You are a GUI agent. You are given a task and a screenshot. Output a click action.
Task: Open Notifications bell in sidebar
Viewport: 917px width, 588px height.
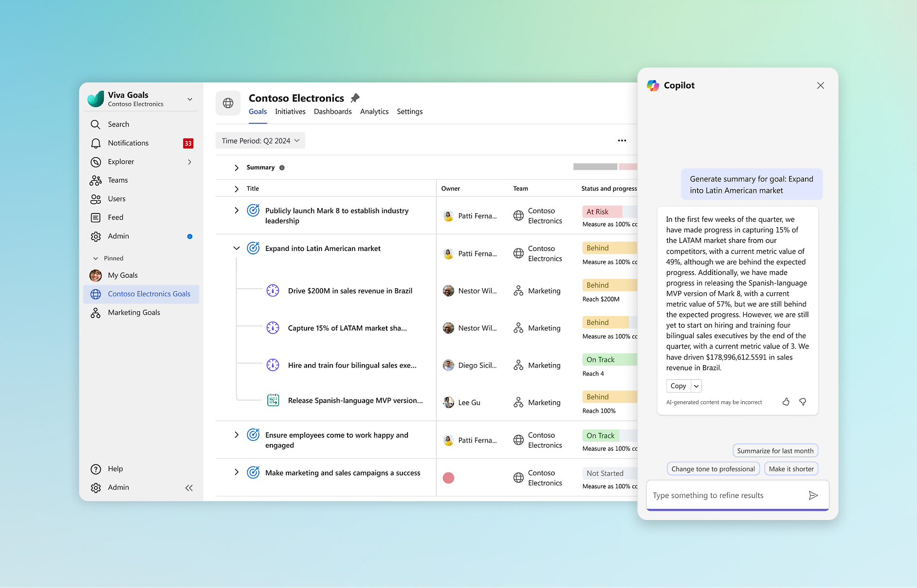coord(96,143)
